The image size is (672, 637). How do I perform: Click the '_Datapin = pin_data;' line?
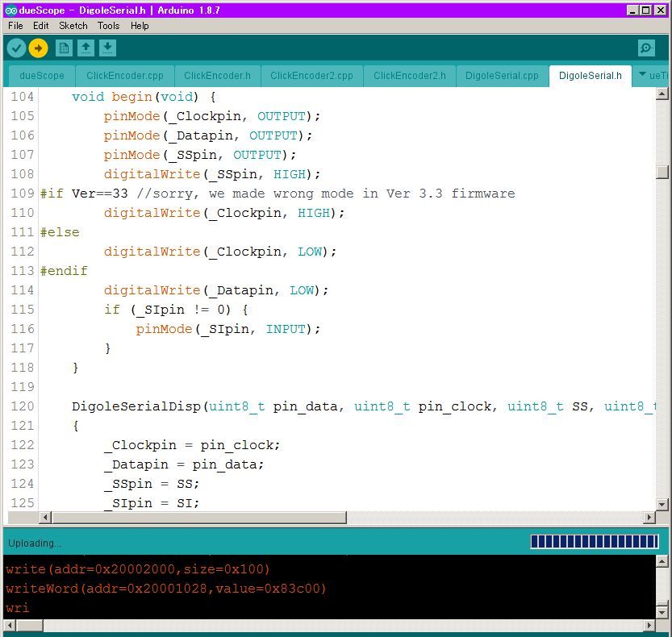pos(183,464)
